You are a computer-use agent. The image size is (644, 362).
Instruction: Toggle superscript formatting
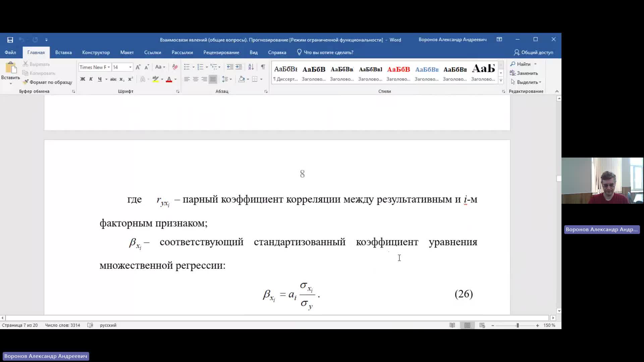coord(130,79)
